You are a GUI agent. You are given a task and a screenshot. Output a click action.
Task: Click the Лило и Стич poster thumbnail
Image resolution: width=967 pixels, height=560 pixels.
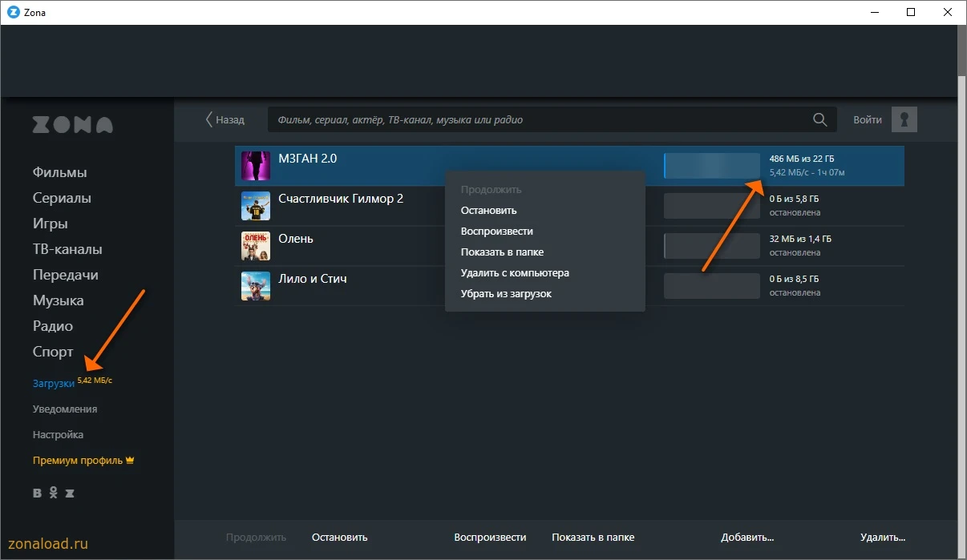coord(256,286)
